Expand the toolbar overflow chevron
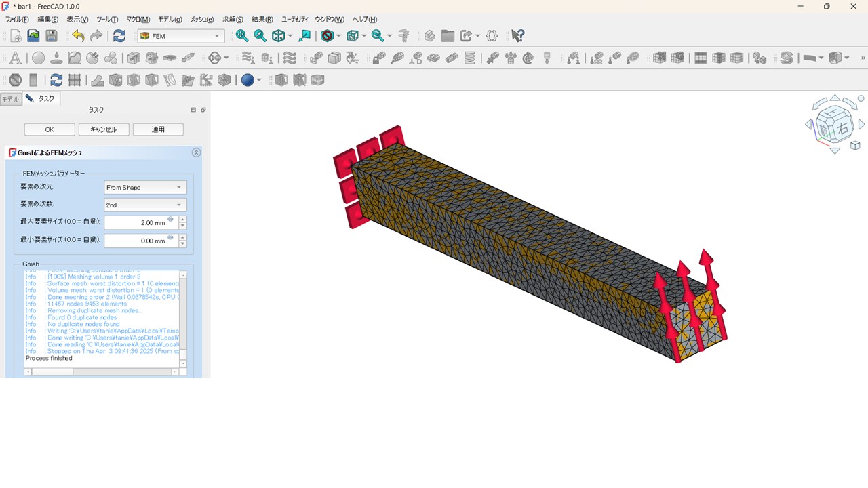 click(863, 58)
